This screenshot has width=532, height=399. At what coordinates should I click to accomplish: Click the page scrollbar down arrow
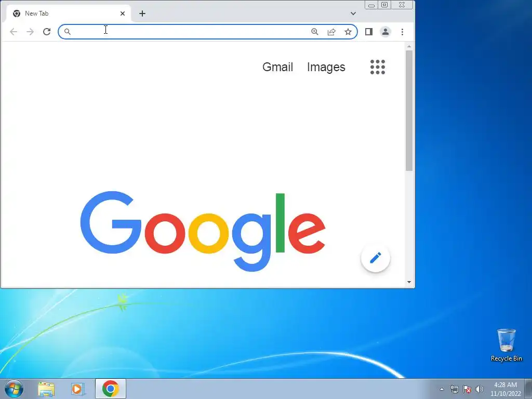pyautogui.click(x=409, y=282)
